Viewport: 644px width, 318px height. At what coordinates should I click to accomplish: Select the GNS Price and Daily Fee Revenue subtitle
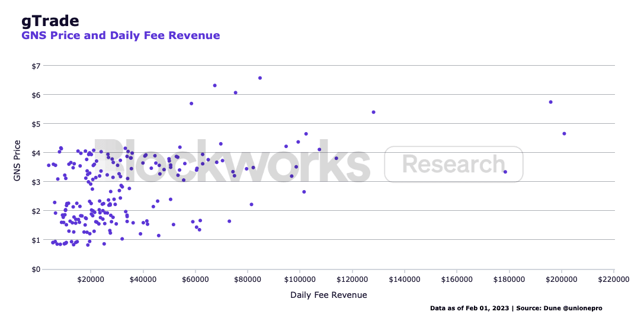(120, 36)
